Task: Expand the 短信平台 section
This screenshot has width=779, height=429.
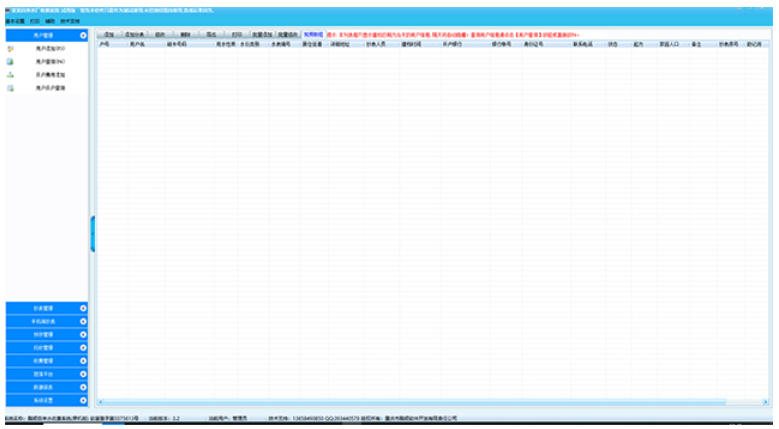Action: pyautogui.click(x=83, y=373)
